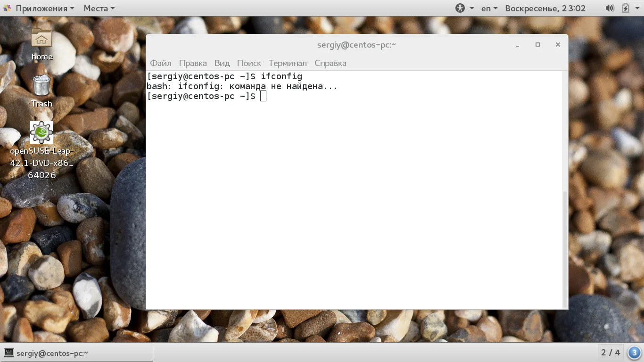The height and width of the screenshot is (362, 644).
Task: Click the 'команда не найдена' error line
Action: coord(242,86)
